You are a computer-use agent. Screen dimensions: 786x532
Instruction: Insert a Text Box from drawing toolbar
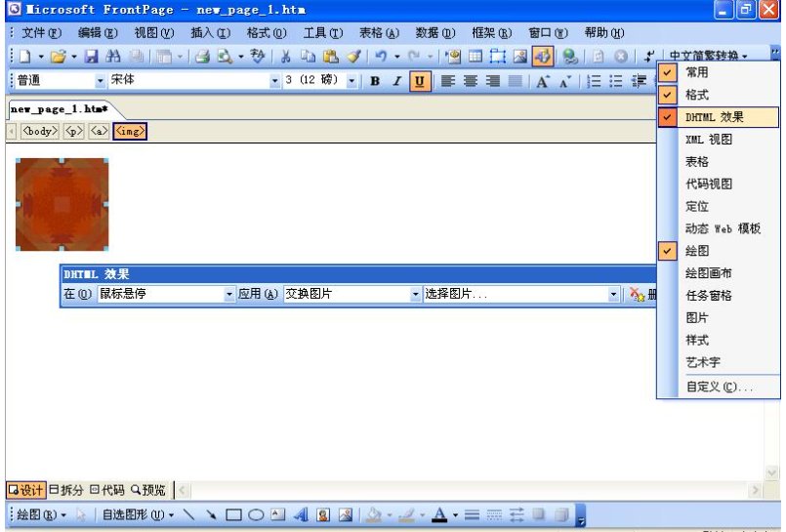pos(277,514)
